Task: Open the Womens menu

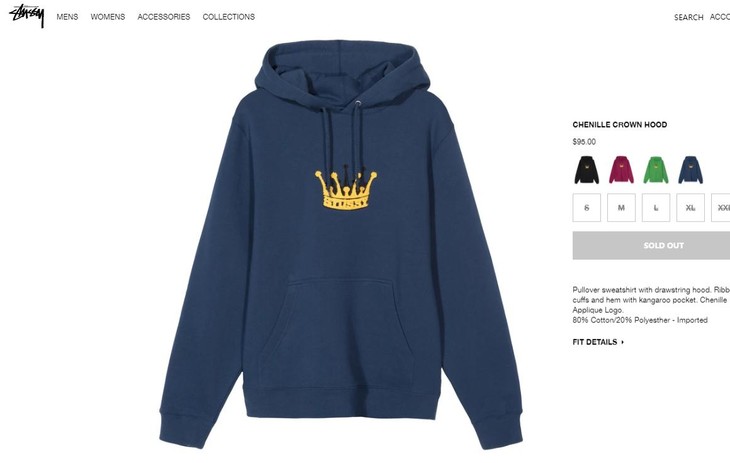Action: tap(108, 17)
